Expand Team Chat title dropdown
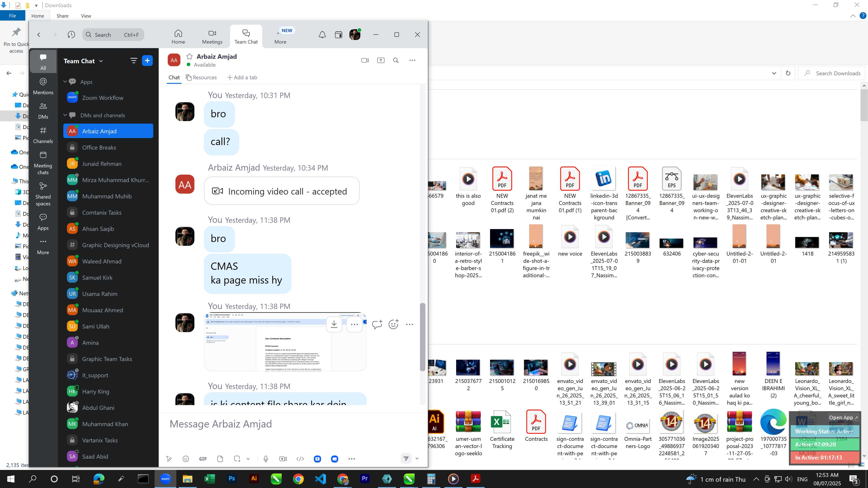The width and height of the screenshot is (868, 488). (101, 61)
